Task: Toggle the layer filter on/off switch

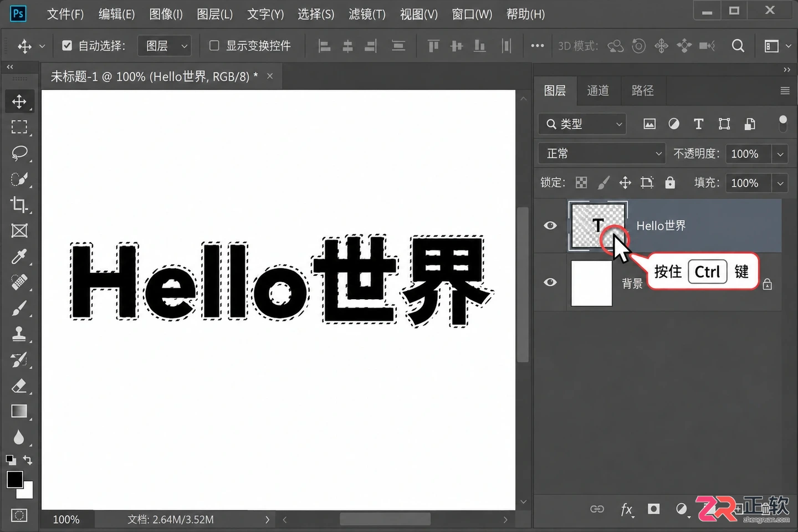Action: tap(782, 124)
